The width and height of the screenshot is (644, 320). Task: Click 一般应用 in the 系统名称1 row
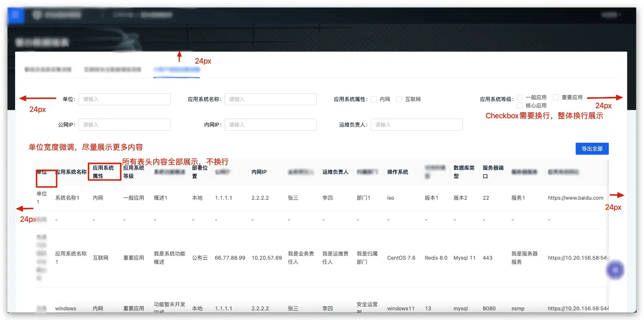pyautogui.click(x=133, y=198)
